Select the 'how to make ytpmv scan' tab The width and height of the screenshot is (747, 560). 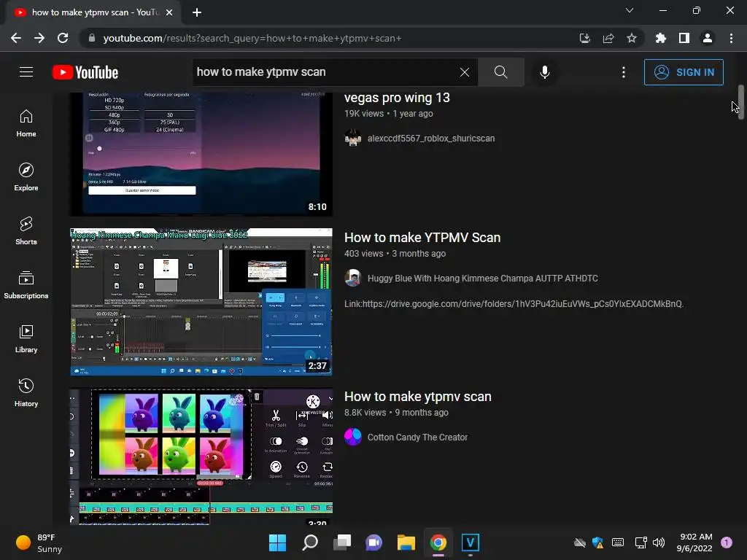93,12
